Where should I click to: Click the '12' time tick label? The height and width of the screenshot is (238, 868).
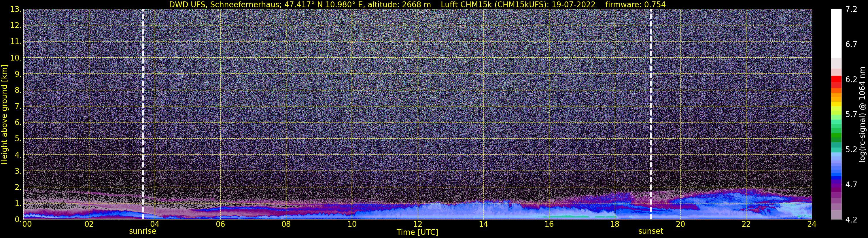click(417, 224)
